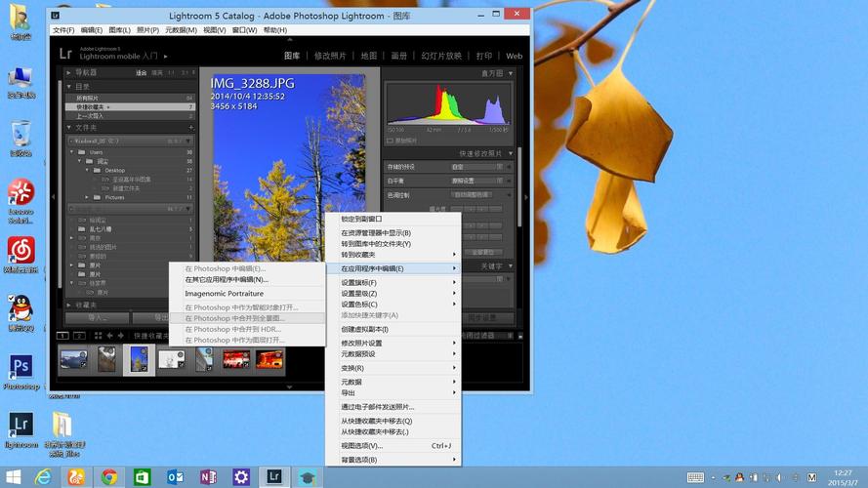
Task: Collapse the 目录 panel
Action: coord(69,87)
